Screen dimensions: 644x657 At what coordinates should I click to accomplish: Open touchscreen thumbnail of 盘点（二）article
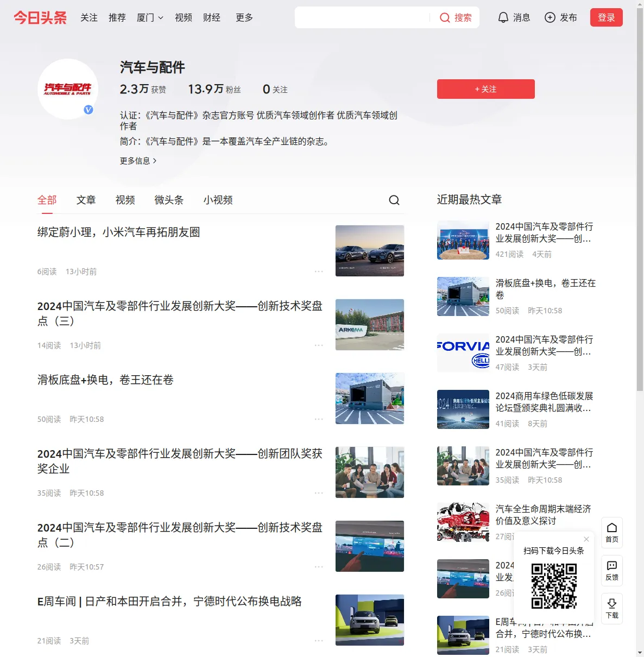pyautogui.click(x=370, y=546)
